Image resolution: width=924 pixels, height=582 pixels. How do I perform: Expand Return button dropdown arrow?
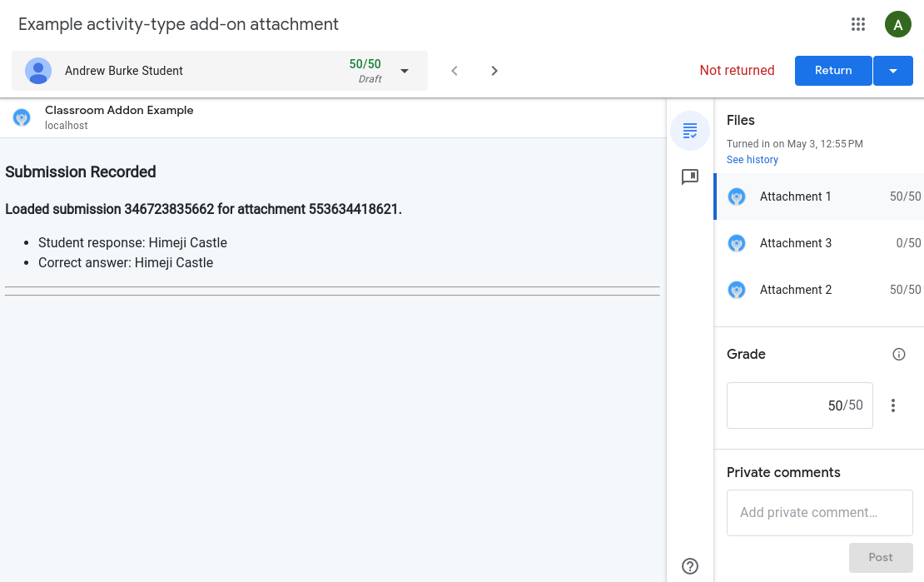click(893, 71)
